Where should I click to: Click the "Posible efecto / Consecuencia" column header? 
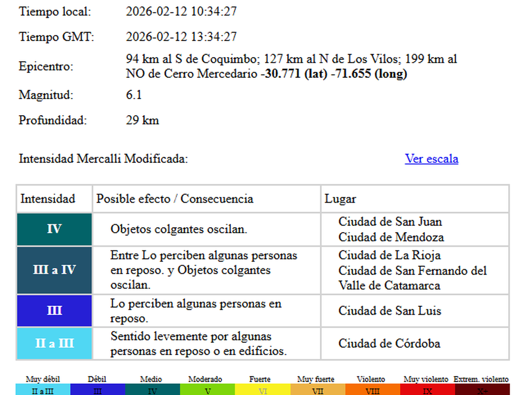point(175,199)
